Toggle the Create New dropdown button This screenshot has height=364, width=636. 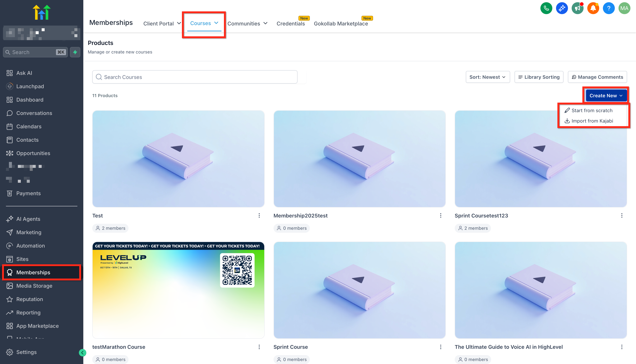[606, 95]
